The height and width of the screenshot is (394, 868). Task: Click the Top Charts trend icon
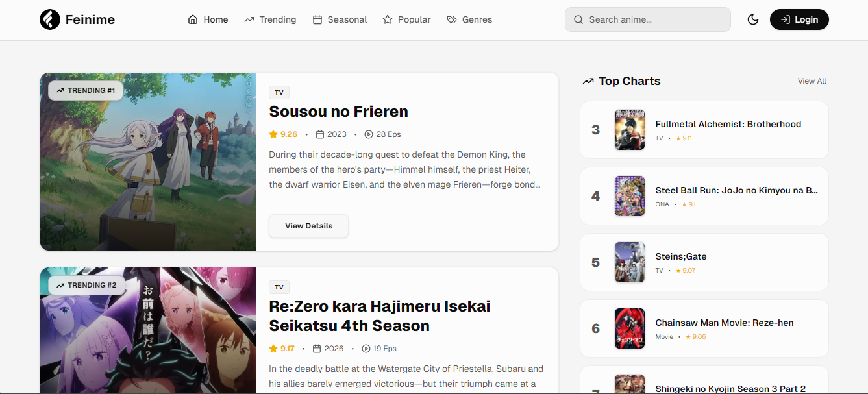588,81
